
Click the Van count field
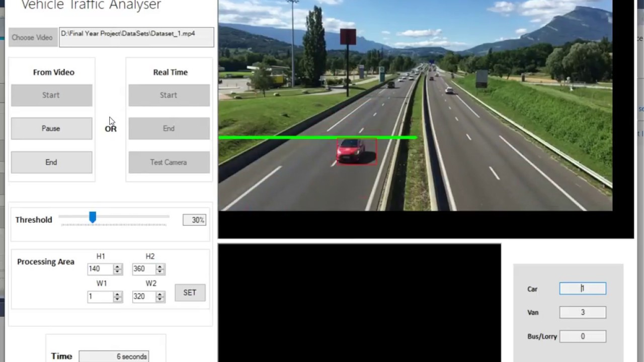tap(583, 312)
